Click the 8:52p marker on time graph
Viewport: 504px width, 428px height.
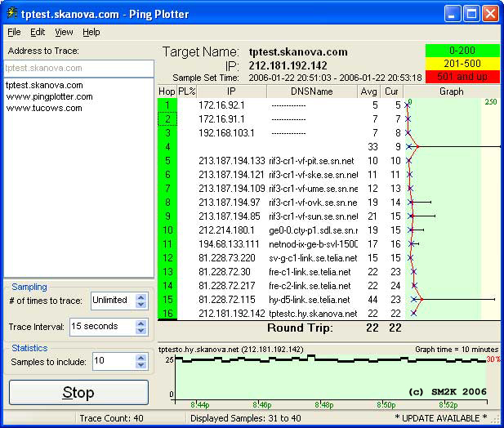448,405
